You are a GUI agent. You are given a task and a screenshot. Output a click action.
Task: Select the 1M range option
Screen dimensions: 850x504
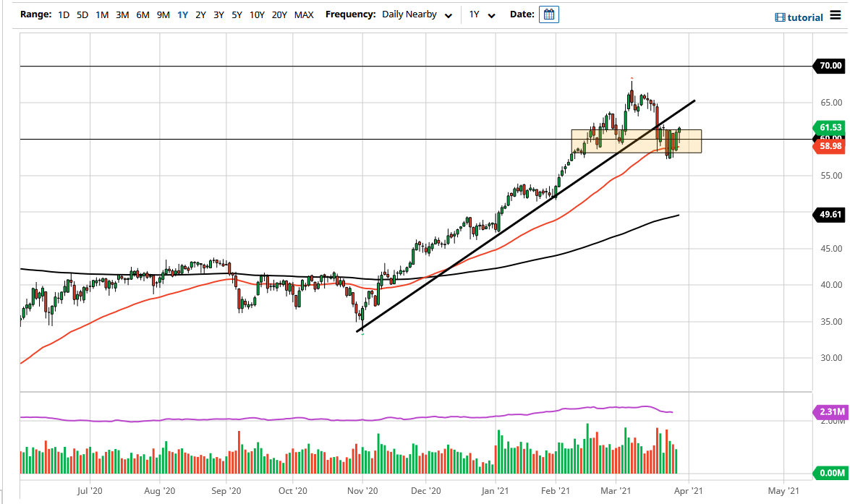pos(101,14)
